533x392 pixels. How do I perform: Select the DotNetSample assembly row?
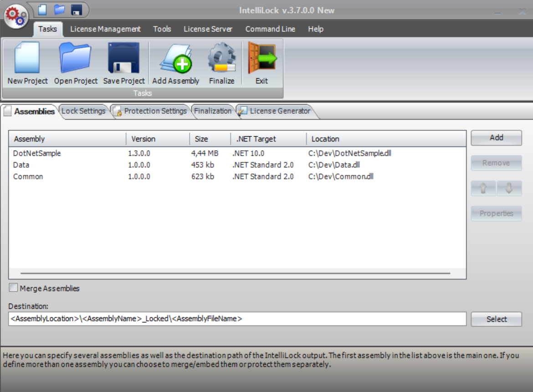[237, 153]
